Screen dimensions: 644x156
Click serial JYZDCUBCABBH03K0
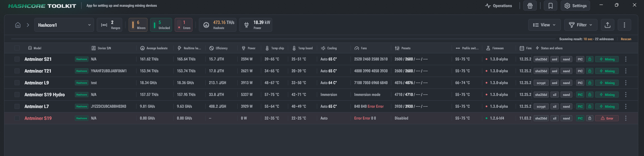(109, 106)
